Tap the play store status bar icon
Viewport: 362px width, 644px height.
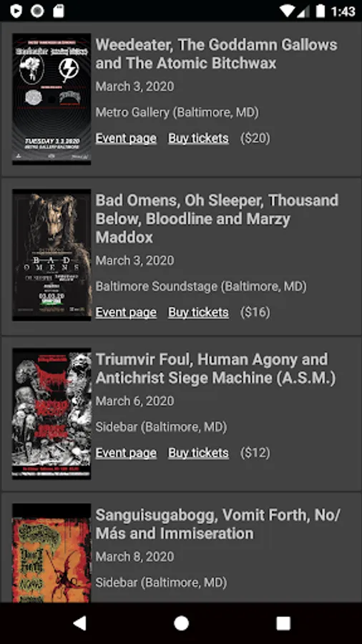point(16,11)
